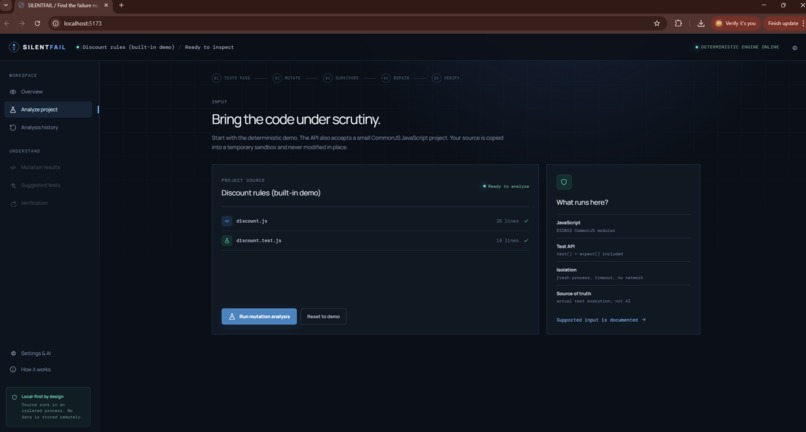Click the Verify it's you profile button

pyautogui.click(x=736, y=23)
